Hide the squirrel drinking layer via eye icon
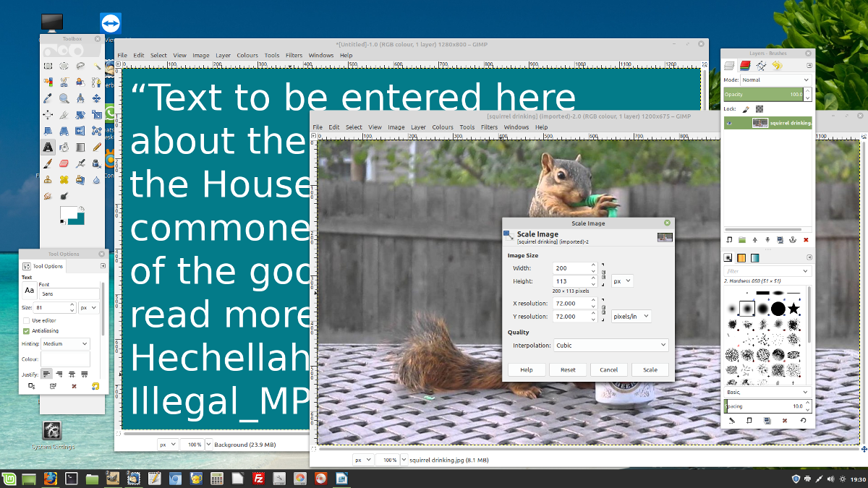Viewport: 868px width, 488px height. tap(729, 123)
